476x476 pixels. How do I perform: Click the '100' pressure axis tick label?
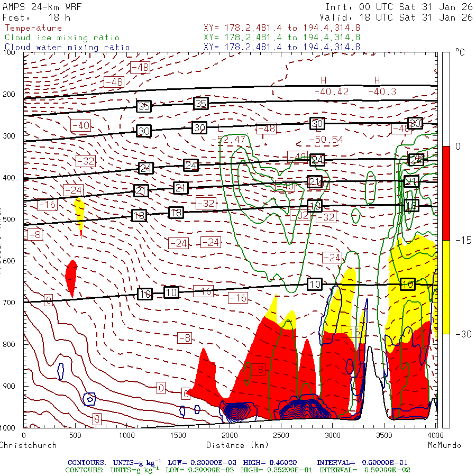9,52
